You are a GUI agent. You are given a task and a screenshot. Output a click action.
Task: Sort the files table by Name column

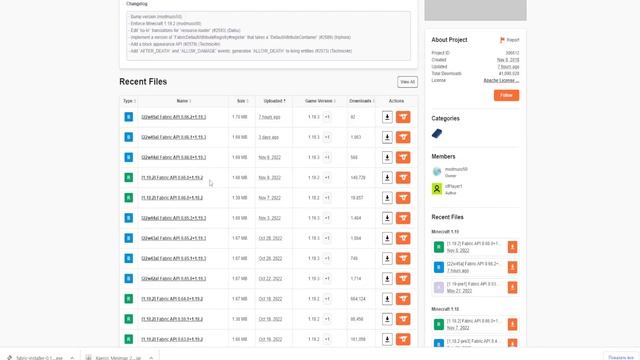184,101
